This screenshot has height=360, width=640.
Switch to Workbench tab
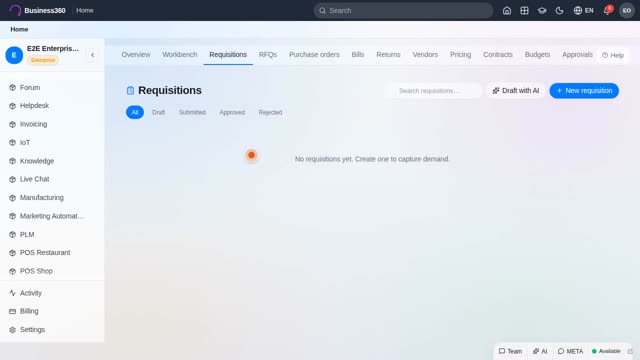180,55
